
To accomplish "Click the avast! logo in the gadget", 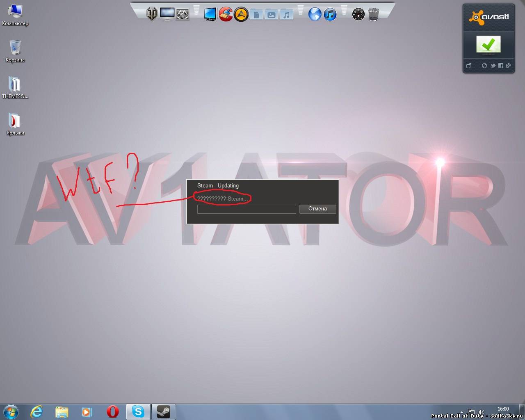I will coord(489,17).
